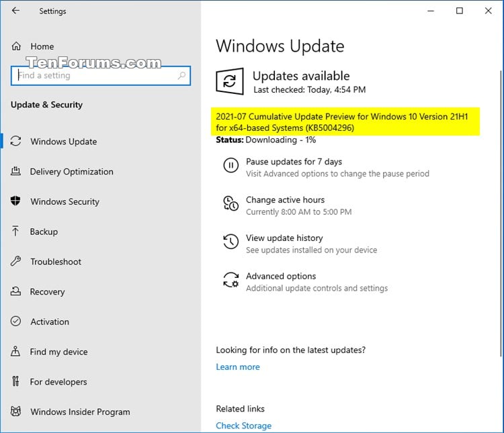Screen dimensions: 504x433
Task: Click the Updates available refresh icon
Action: pyautogui.click(x=230, y=81)
